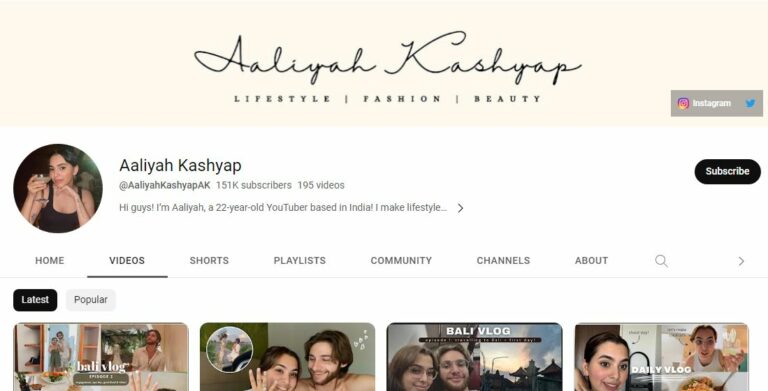Viewport: 768px width, 391px height.
Task: Click the tab bar's next arrow
Action: (x=741, y=261)
